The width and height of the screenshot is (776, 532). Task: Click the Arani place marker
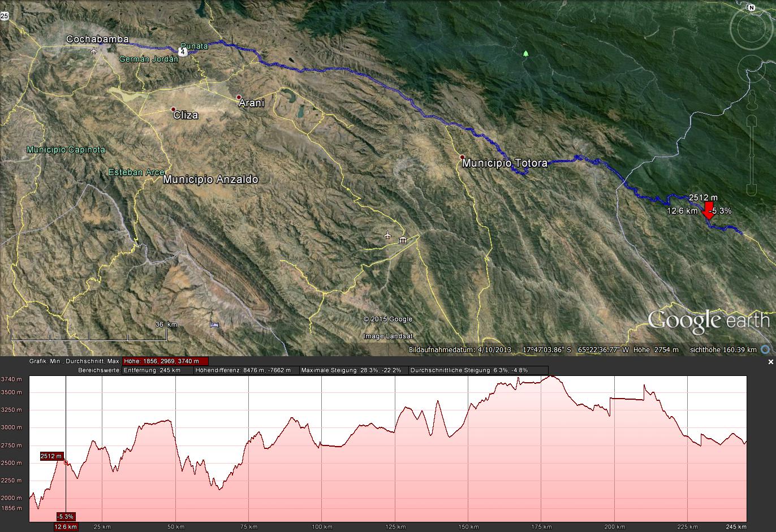point(239,97)
